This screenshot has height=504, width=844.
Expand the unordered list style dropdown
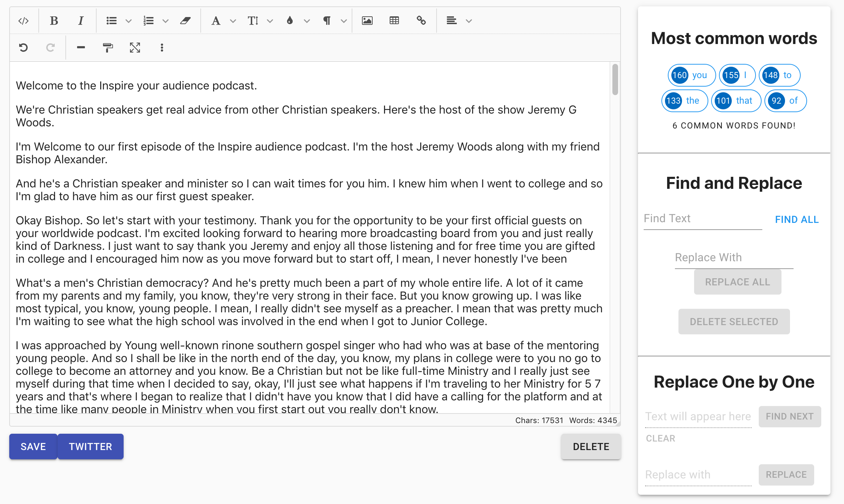click(129, 21)
